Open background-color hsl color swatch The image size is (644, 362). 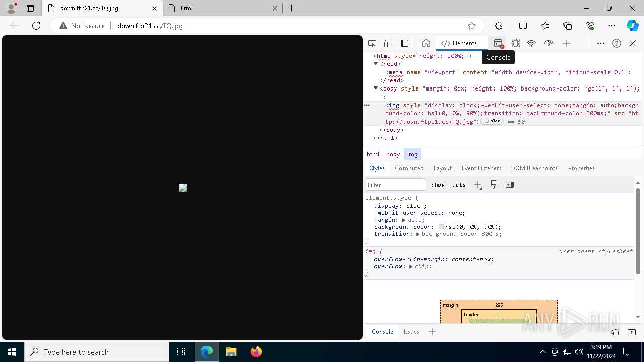[x=441, y=227]
